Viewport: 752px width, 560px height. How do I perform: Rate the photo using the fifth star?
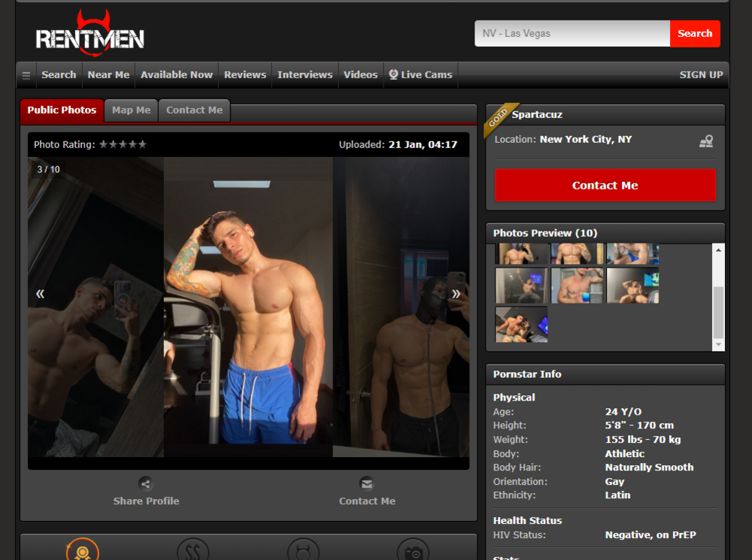[142, 145]
